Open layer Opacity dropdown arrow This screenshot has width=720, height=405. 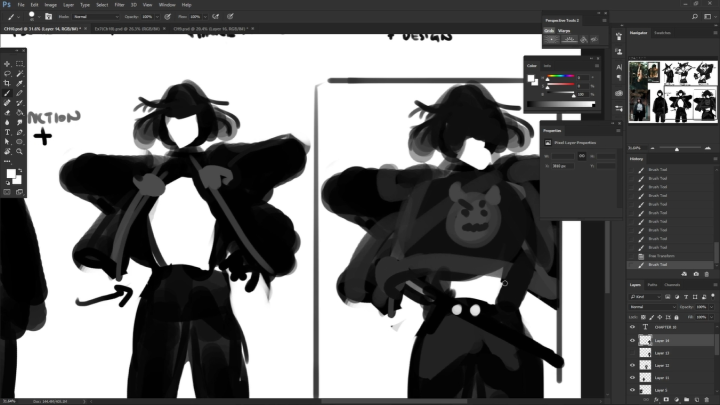coord(712,307)
